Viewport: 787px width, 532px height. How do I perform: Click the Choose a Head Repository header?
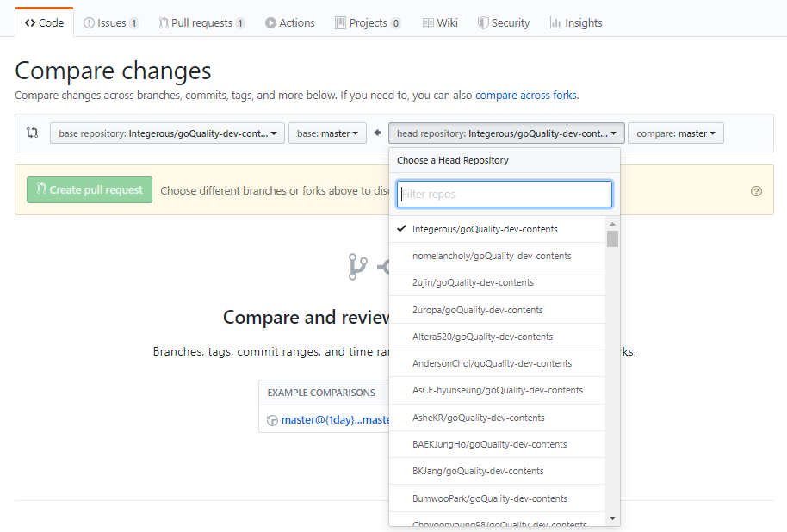click(453, 160)
